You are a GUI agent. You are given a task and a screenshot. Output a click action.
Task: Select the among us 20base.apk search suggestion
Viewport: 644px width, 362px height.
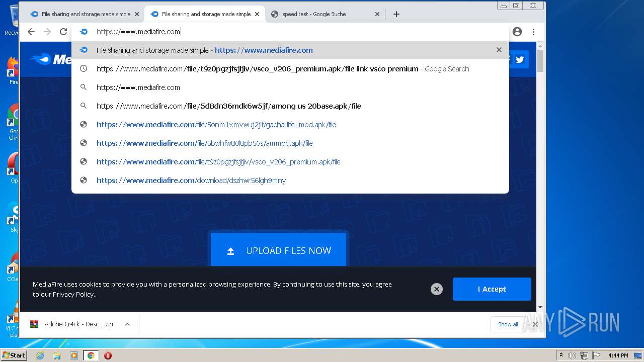coord(290,106)
